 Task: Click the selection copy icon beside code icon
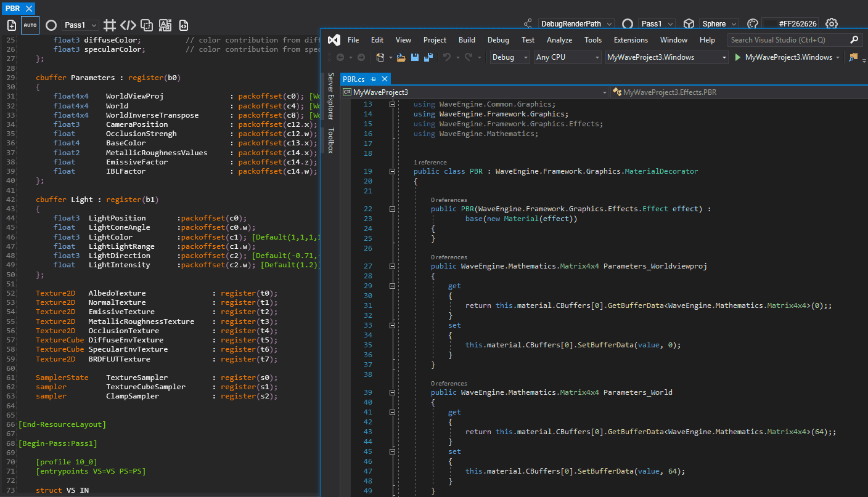147,25
